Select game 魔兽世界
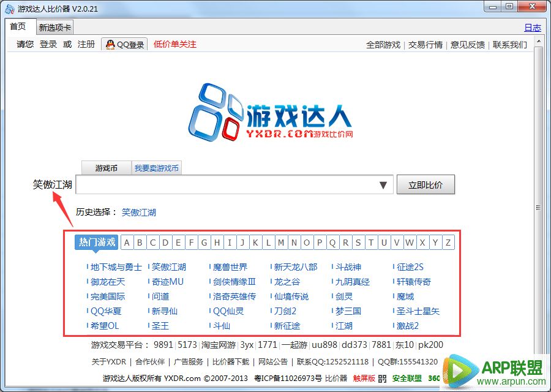The image size is (551, 392). pos(230,267)
